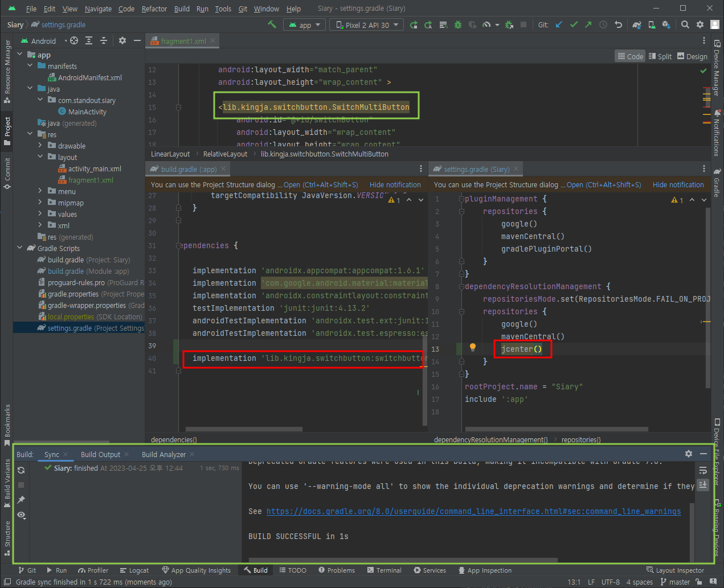This screenshot has width=724, height=588.
Task: Select AndroidManifest.xml in project tree
Action: click(x=85, y=77)
